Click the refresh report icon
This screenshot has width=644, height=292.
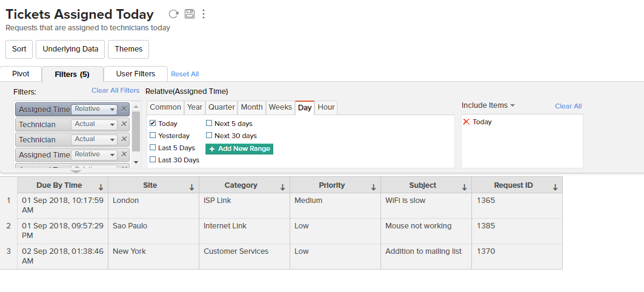click(173, 14)
